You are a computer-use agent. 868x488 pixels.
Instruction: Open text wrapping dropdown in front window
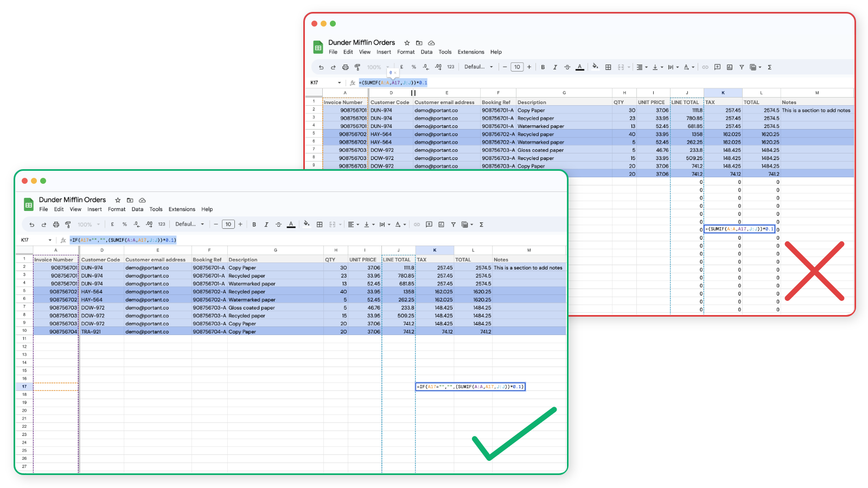tap(385, 224)
